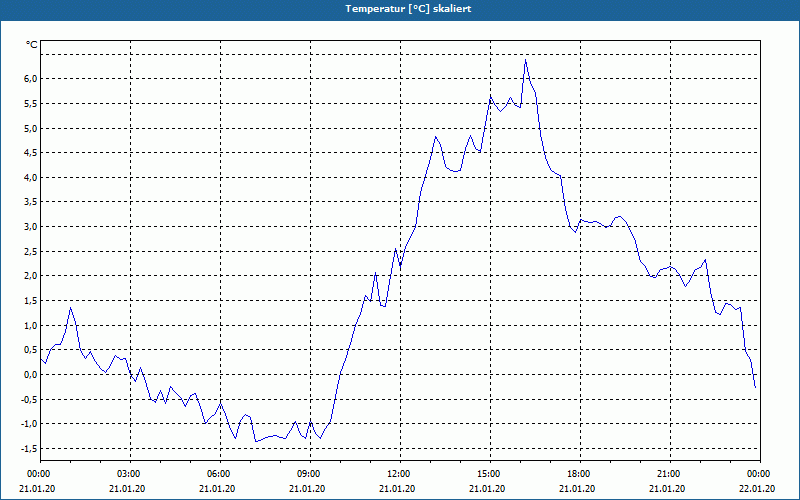The image size is (800, 500).
Task: Click the 4,5 y-axis value
Action: 31,153
